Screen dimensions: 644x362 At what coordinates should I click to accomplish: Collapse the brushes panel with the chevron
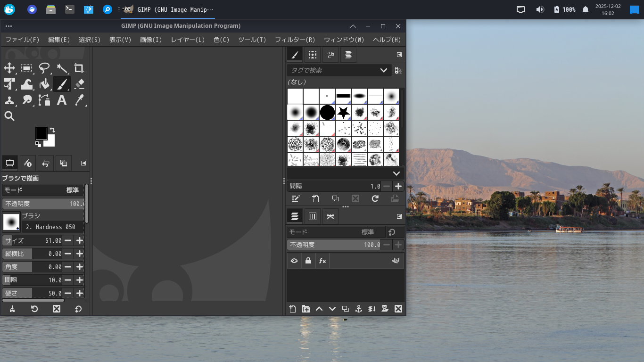396,173
